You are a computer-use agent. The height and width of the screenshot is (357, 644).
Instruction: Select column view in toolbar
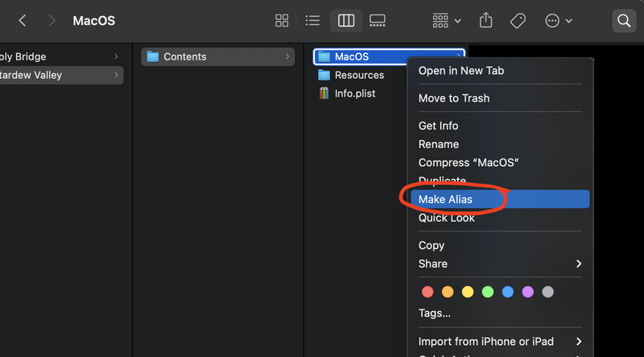click(x=346, y=21)
